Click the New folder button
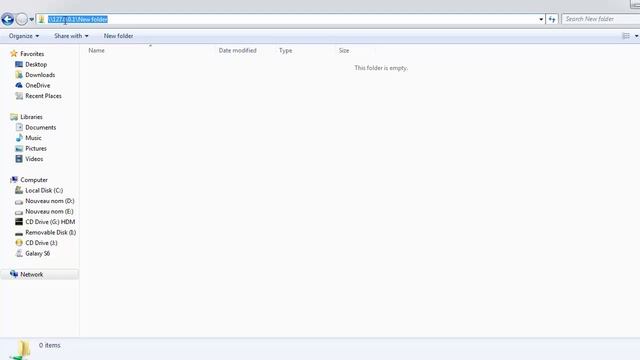Viewport: 640px width, 360px height. pyautogui.click(x=118, y=36)
